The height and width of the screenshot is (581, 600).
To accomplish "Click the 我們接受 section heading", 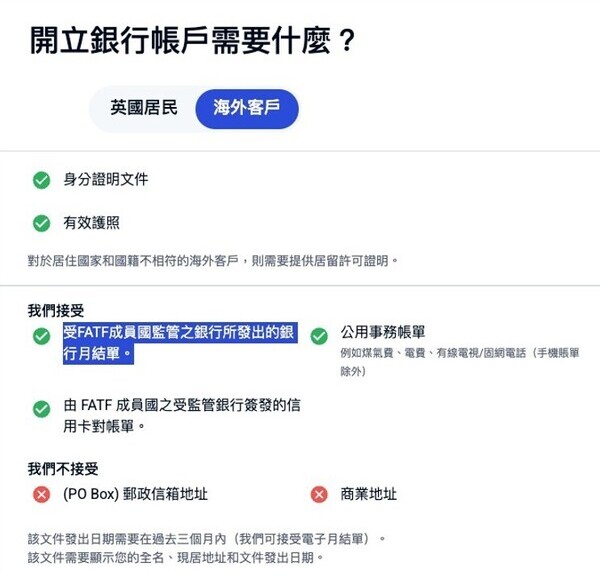I will 55,311.
